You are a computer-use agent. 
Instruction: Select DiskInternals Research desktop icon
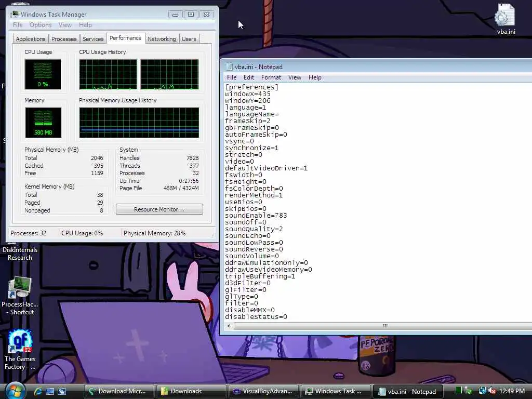point(20,254)
